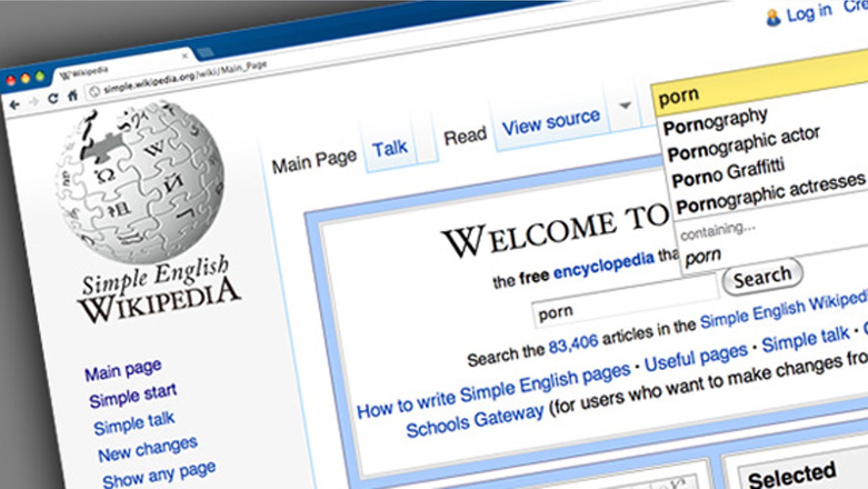Open a new browser tab

click(205, 52)
